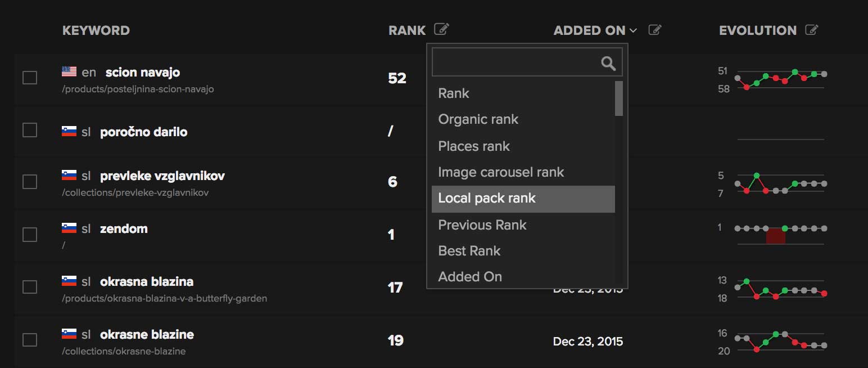868x368 pixels.
Task: Click the search magnifier icon in dropdown
Action: [608, 62]
